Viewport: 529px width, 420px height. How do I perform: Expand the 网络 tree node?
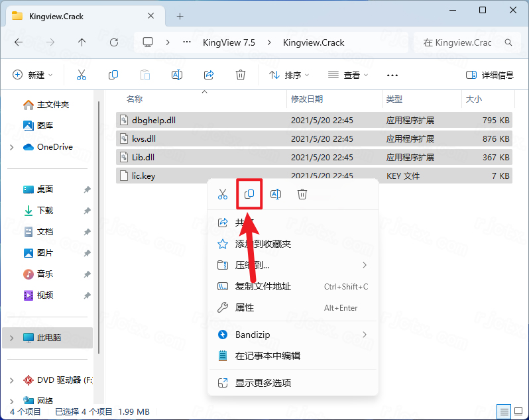point(11,401)
